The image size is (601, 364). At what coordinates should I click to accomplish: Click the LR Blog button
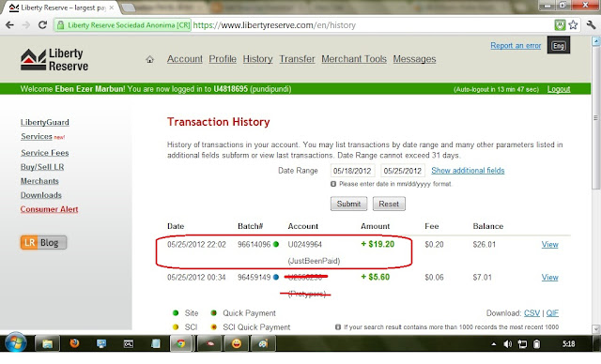coord(44,243)
